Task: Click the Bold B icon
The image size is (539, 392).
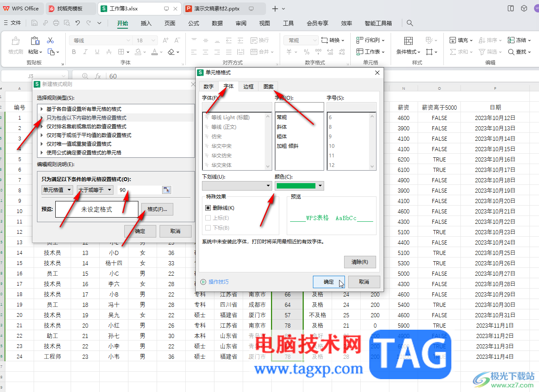Action: tap(74, 52)
